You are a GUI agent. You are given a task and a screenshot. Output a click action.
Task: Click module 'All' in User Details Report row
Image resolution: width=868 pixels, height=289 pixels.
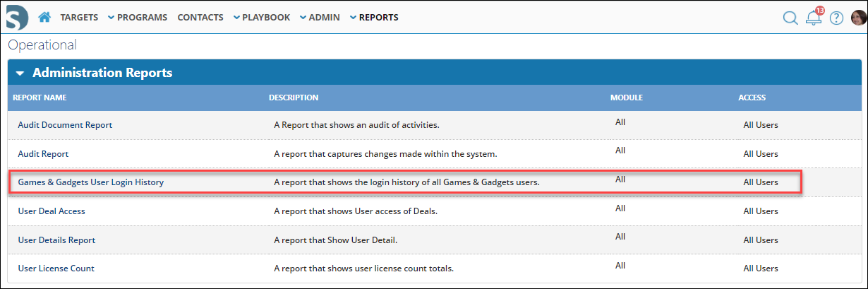pyautogui.click(x=620, y=237)
